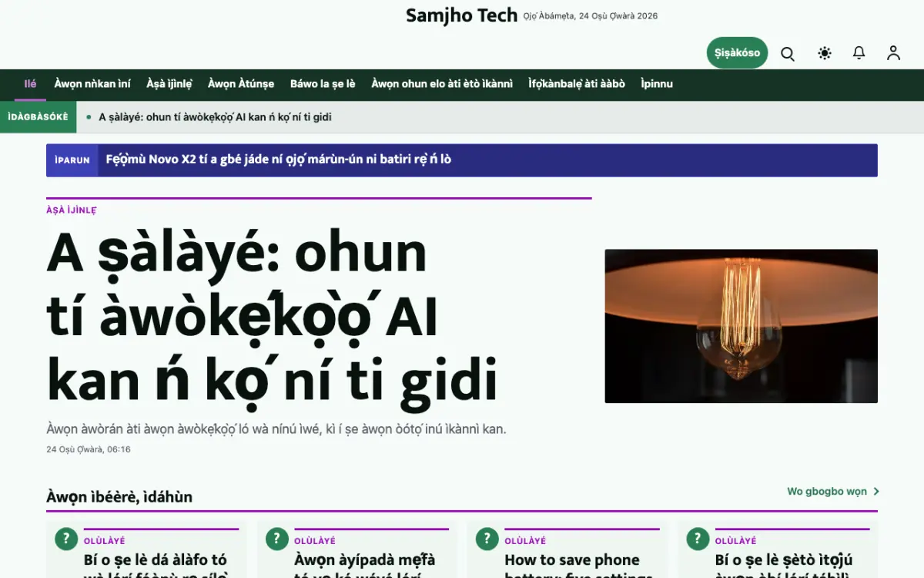
Task: Open the 'Bí o ṣe lè ṣètò ìtọ́jú' article
Action: point(784,568)
